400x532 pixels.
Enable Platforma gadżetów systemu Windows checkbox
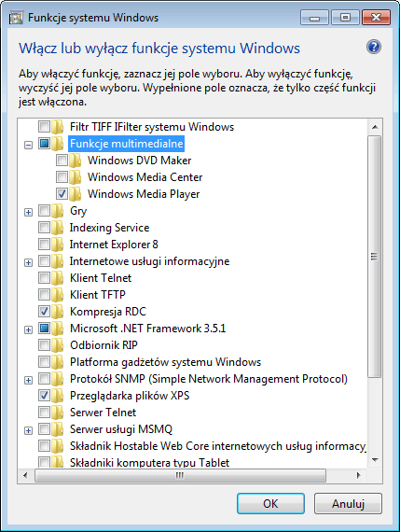(x=44, y=362)
